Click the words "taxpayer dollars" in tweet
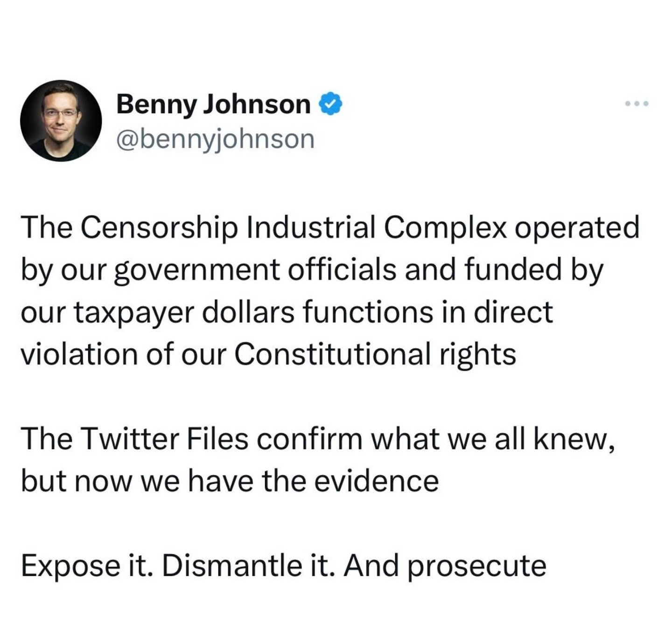Viewport: 672px width, 643px height. click(x=183, y=312)
